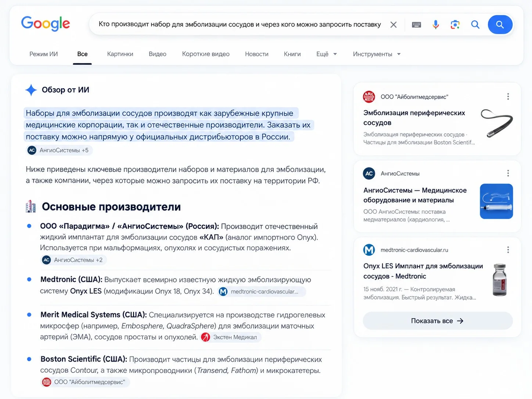Screen dimensions: 532x399
Task: Start voice search with the microphone icon
Action: point(436,25)
